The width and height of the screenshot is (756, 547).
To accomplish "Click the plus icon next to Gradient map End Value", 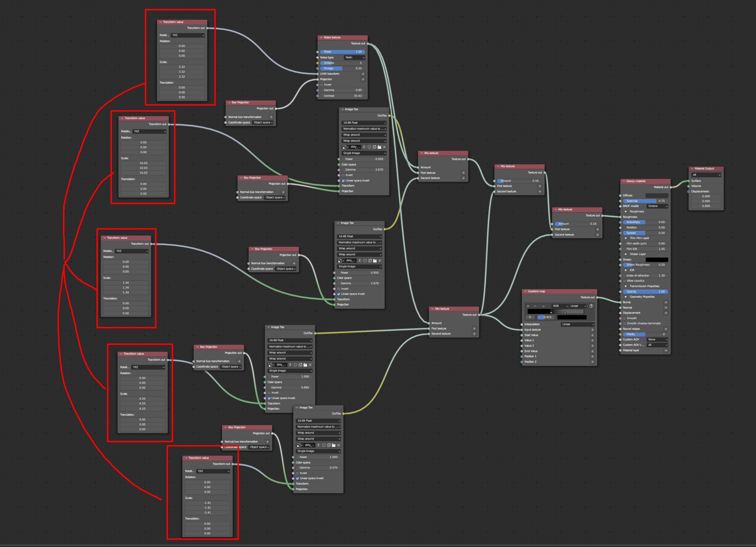I will tap(592, 351).
